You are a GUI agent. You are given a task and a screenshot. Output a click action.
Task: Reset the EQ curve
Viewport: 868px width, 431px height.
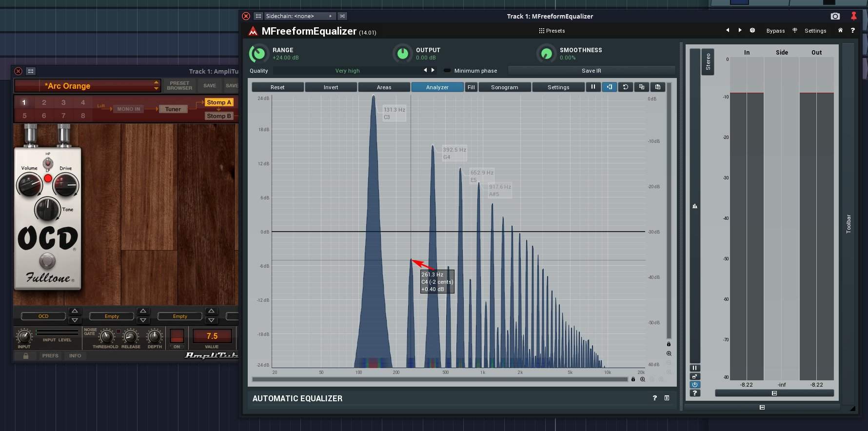point(277,87)
